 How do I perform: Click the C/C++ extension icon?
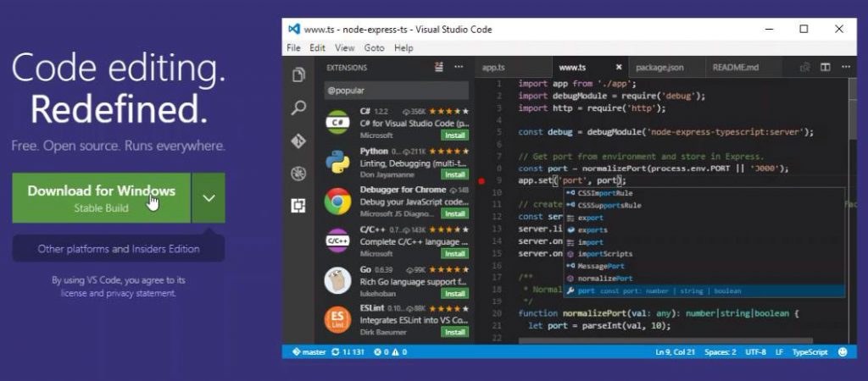[337, 241]
